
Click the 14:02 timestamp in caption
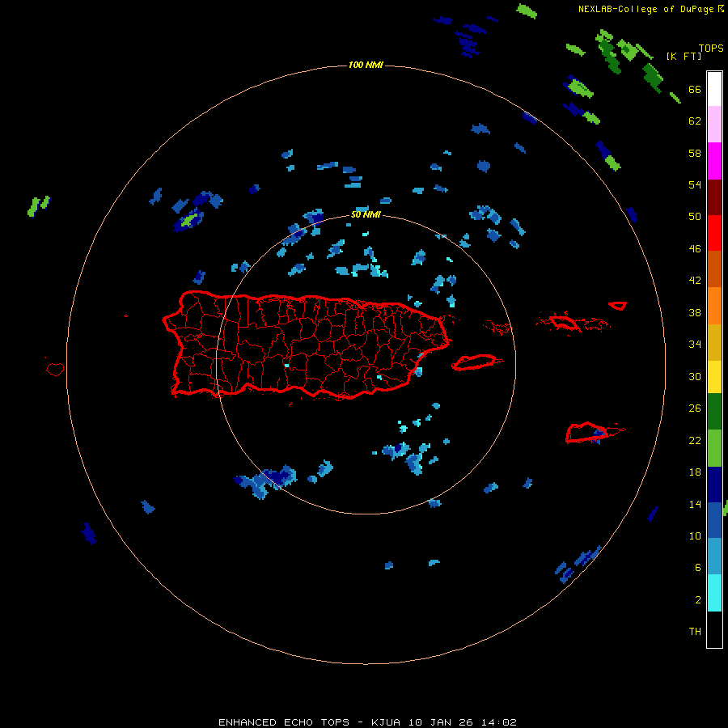[498, 722]
